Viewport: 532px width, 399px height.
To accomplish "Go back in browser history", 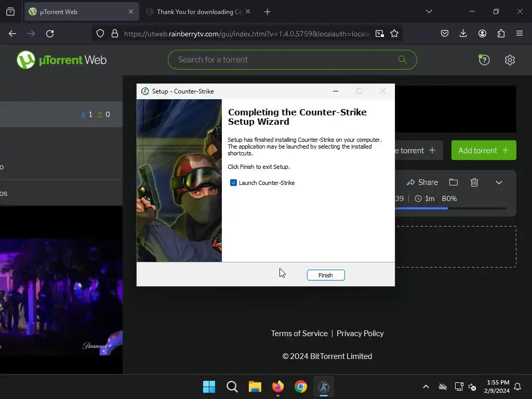I will tap(12, 34).
